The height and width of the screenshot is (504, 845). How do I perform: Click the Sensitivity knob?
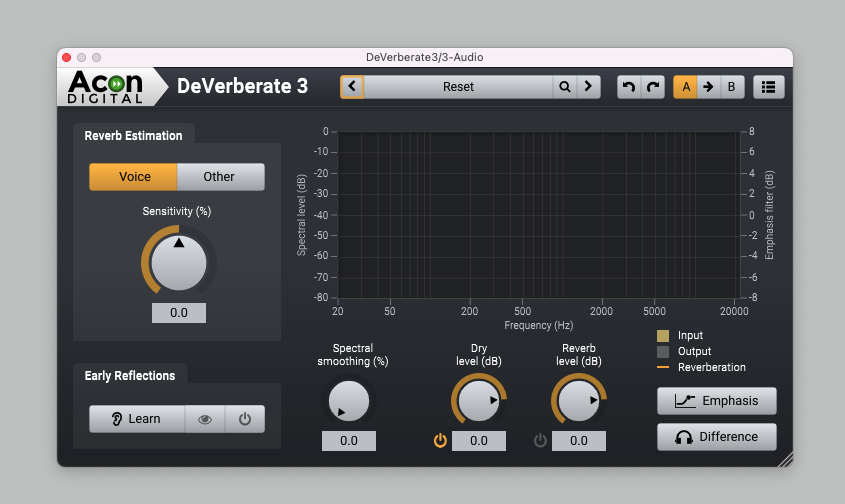point(179,264)
